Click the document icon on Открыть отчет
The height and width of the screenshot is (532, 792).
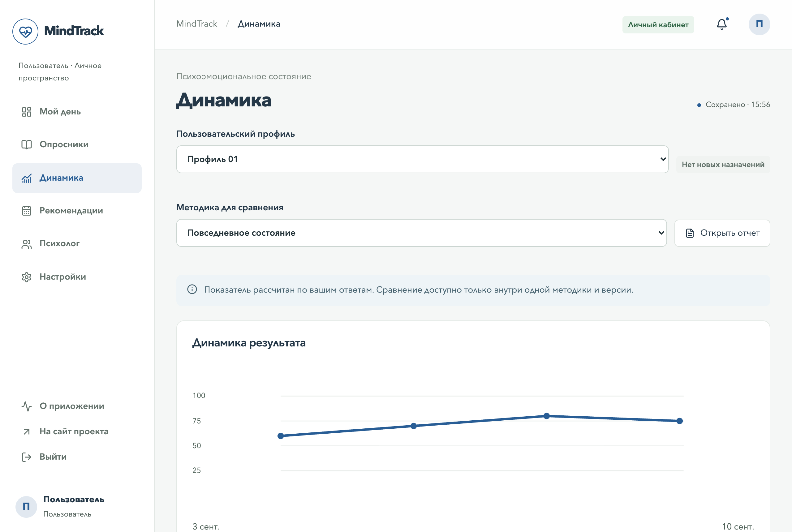[x=690, y=233]
